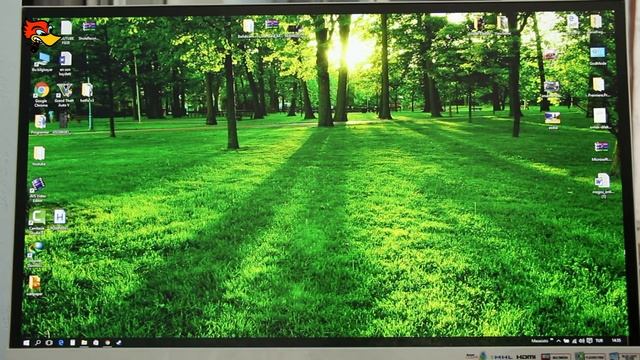640x360 pixels.
Task: Open the white H file icon
Action: click(x=60, y=217)
